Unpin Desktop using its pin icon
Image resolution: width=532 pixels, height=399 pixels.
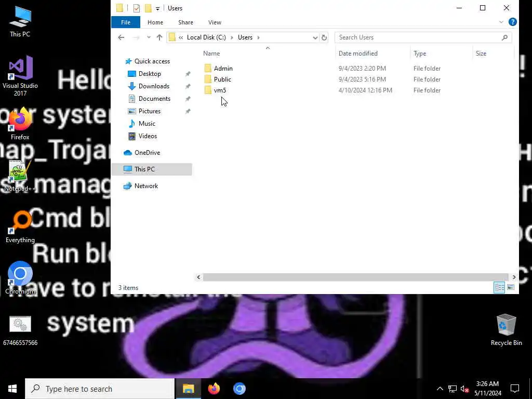(188, 74)
